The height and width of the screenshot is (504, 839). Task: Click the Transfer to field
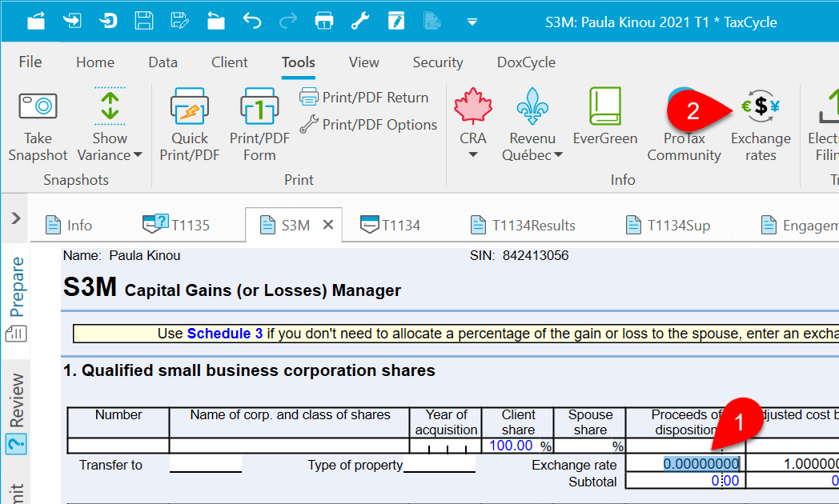tap(206, 464)
